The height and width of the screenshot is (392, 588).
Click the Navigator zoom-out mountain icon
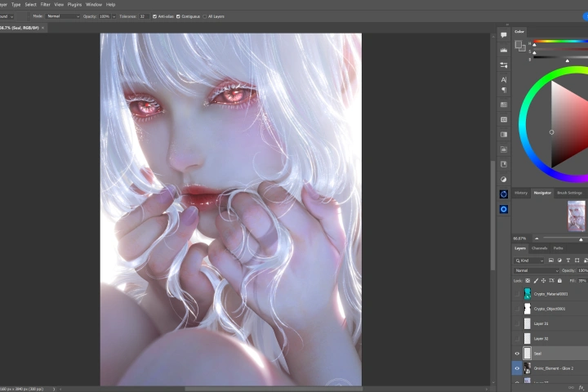pos(537,238)
